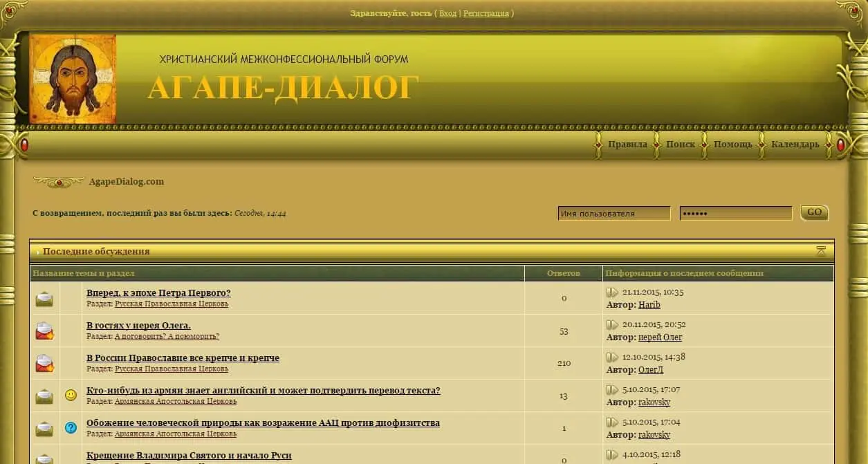
Task: Focus the password field with dots
Action: [736, 214]
